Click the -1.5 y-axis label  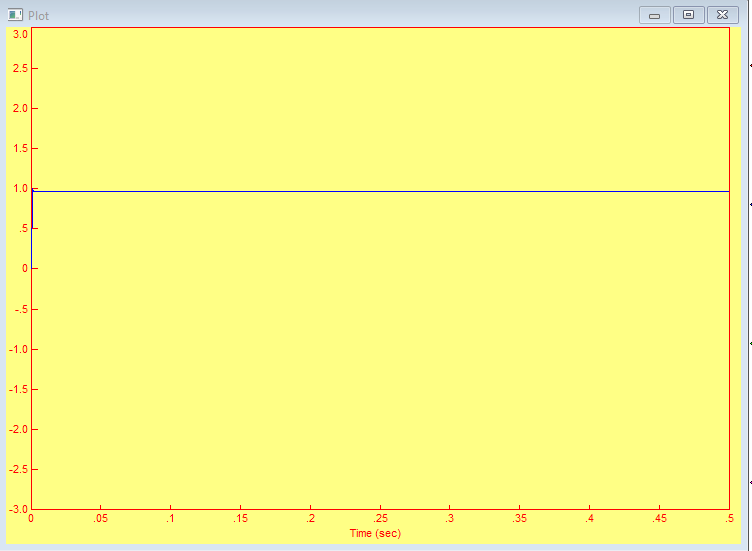19,389
